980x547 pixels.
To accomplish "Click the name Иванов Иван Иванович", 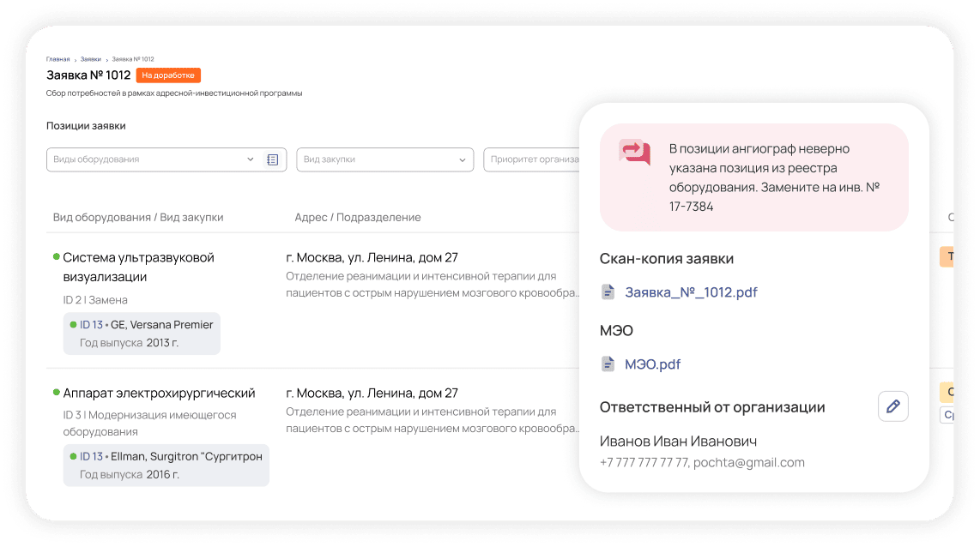I will [x=678, y=441].
